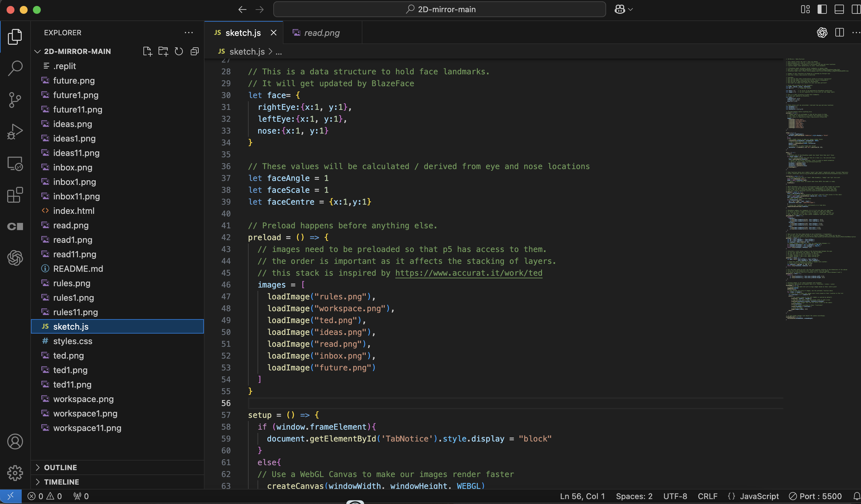The image size is (861, 504).
Task: Open the Search view in the activity bar
Action: coord(15,68)
